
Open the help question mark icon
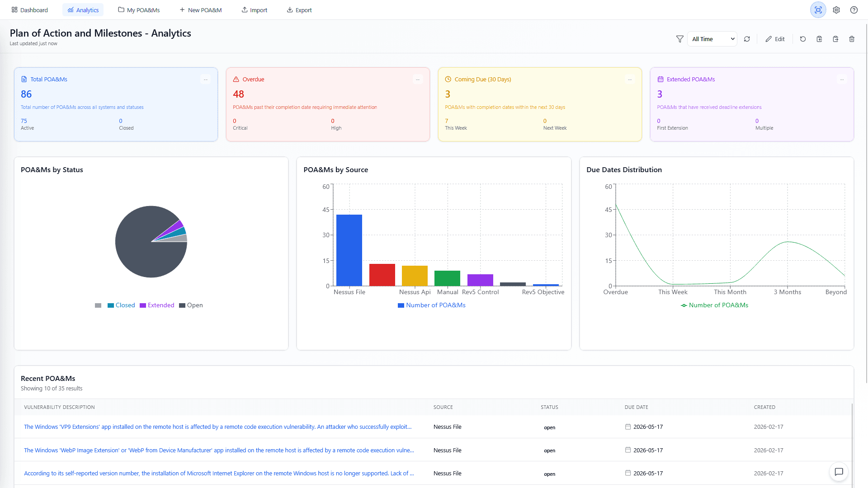pyautogui.click(x=854, y=9)
